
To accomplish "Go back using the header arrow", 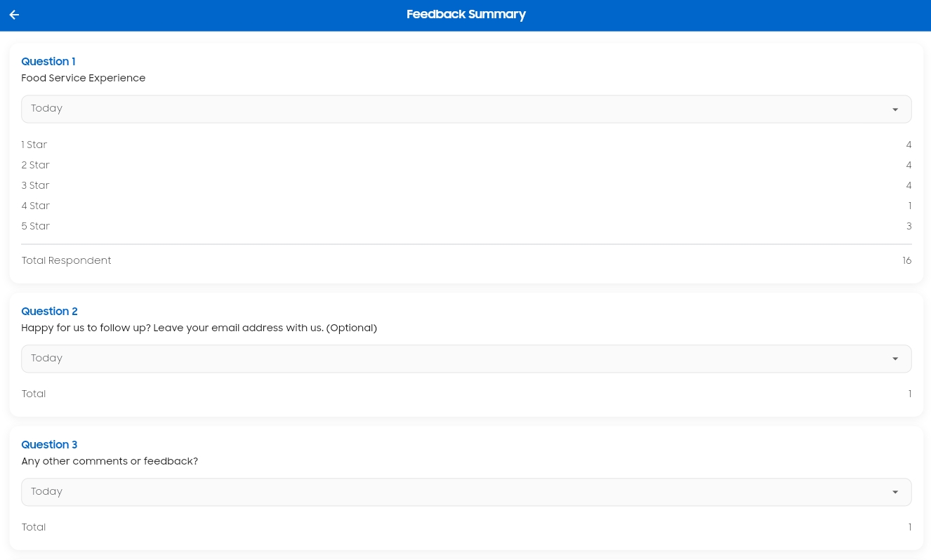I will point(14,15).
